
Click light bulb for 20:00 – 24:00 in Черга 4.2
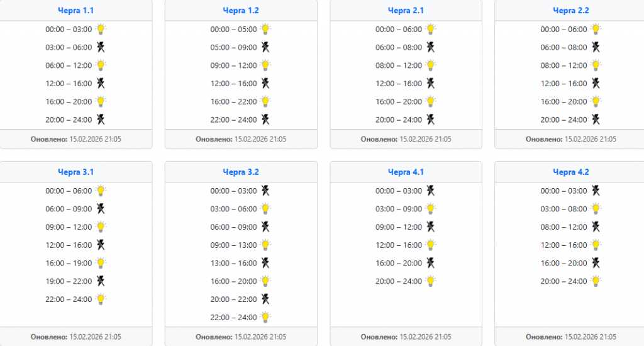[596, 281]
